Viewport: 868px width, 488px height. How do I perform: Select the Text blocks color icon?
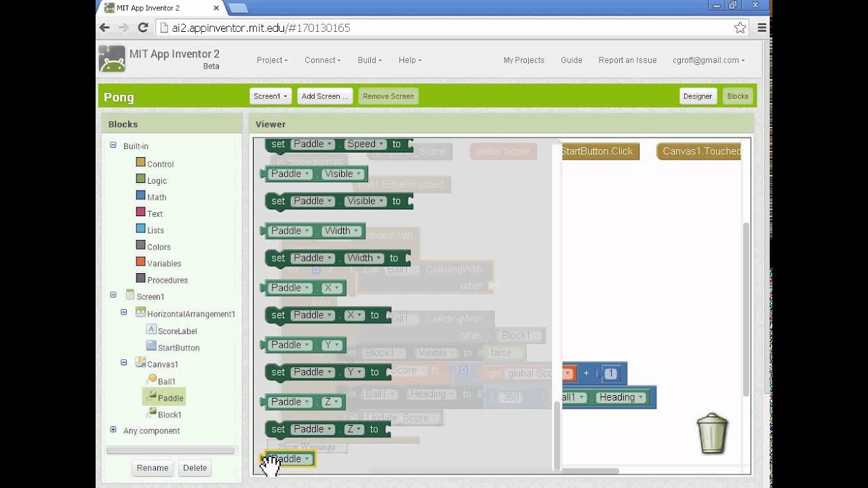(141, 212)
